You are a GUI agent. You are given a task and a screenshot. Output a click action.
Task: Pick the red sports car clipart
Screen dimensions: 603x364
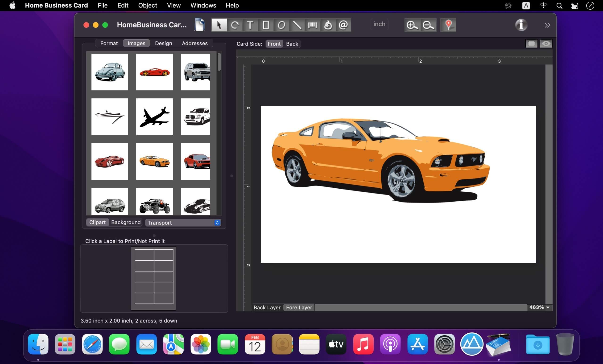[x=154, y=72]
